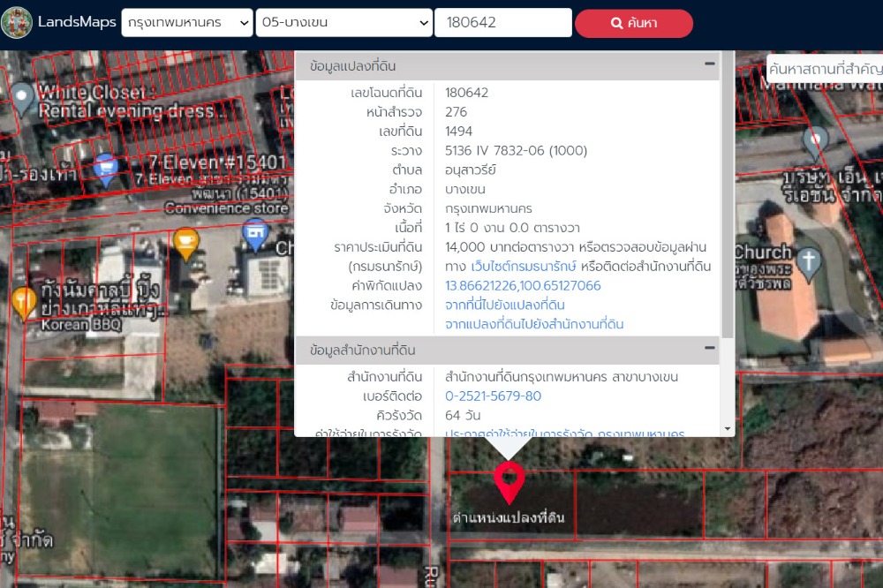Open the district dropdown showing 05-บางเขน
Screen dimensions: 883x588
point(344,23)
